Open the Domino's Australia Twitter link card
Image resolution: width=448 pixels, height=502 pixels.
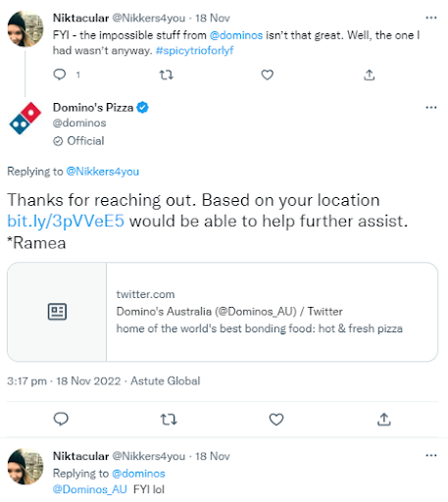point(223,312)
